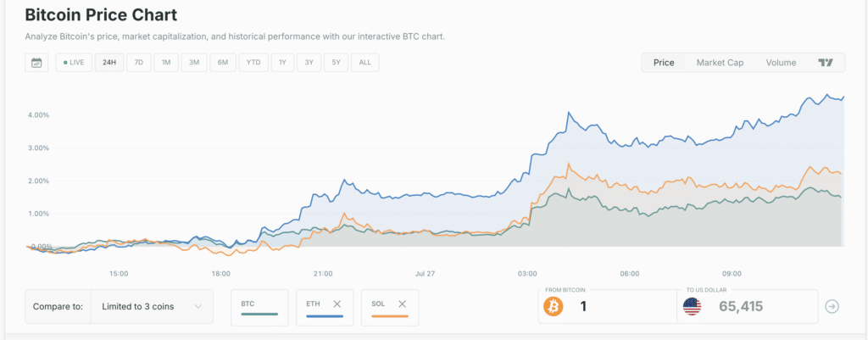Viewport: 868px width, 340px height.
Task: Select the 24H time range
Action: click(109, 63)
